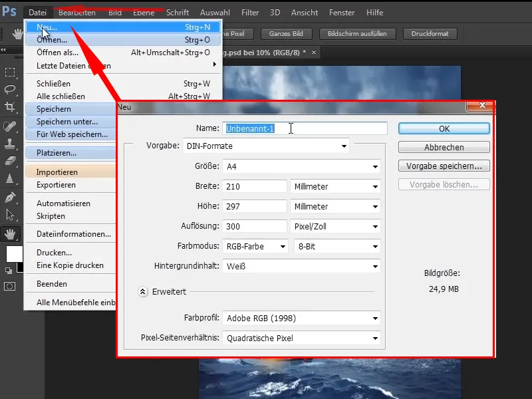Click OK in Neu dialog
The height and width of the screenshot is (399, 532).
[444, 128]
